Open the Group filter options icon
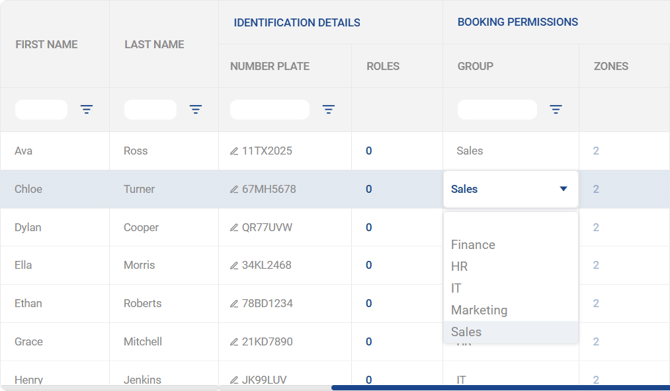The image size is (670, 391). pyautogui.click(x=555, y=109)
